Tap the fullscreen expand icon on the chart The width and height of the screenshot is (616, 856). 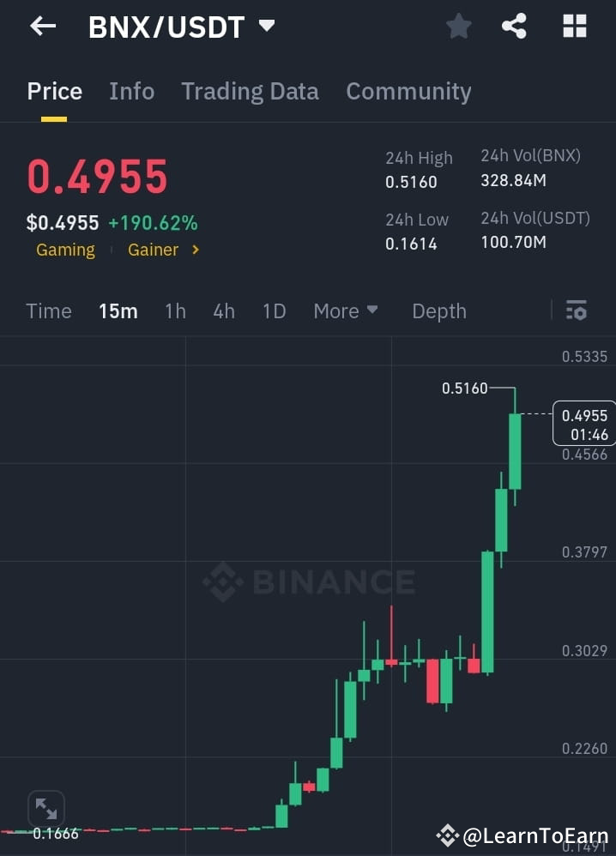pyautogui.click(x=45, y=807)
